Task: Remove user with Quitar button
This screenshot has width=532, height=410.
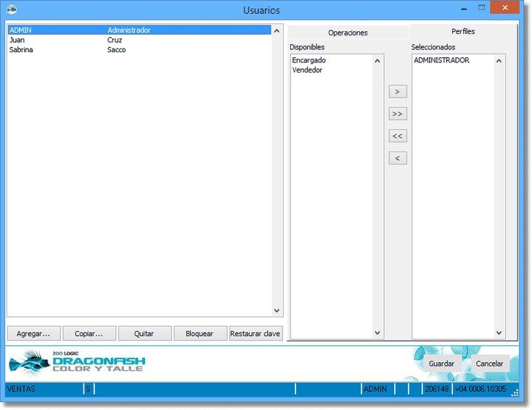Action: (x=144, y=334)
